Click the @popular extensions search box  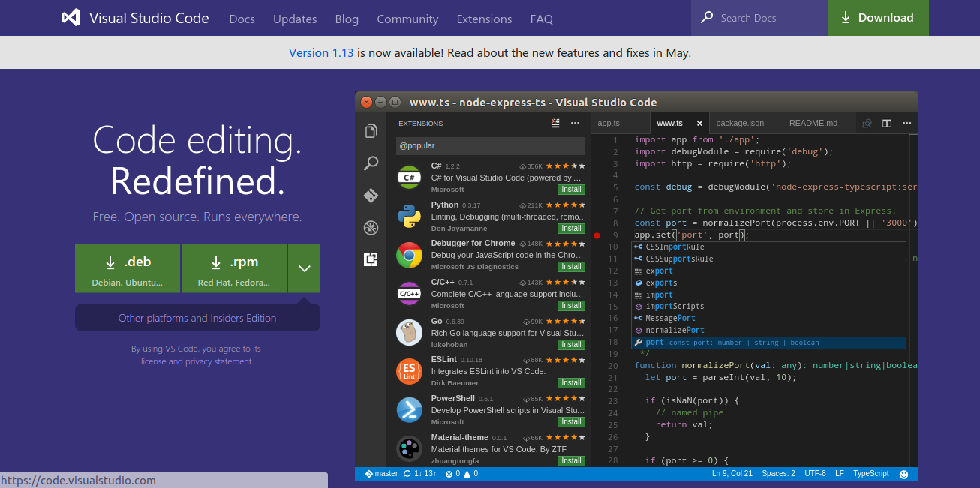click(490, 145)
